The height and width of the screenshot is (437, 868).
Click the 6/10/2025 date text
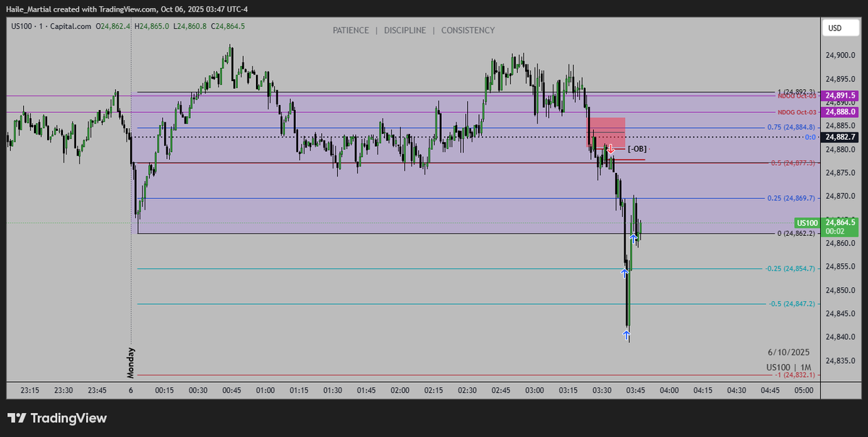click(x=788, y=352)
